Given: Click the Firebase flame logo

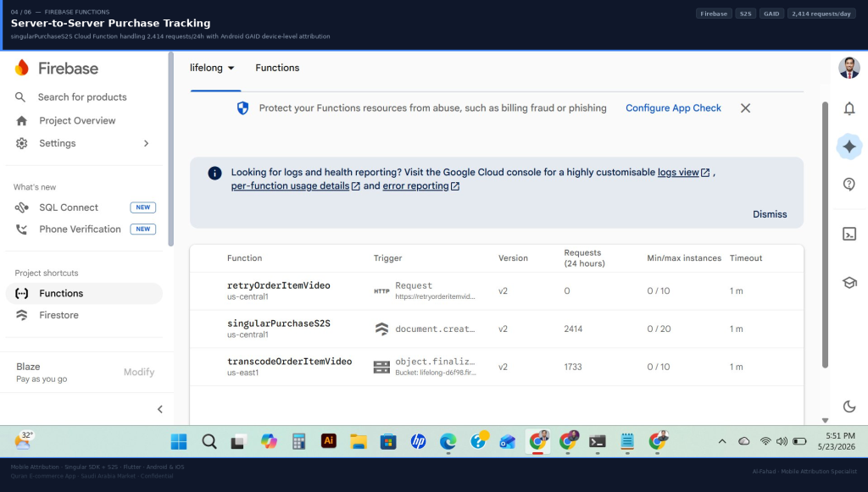Looking at the screenshot, I should pos(21,68).
